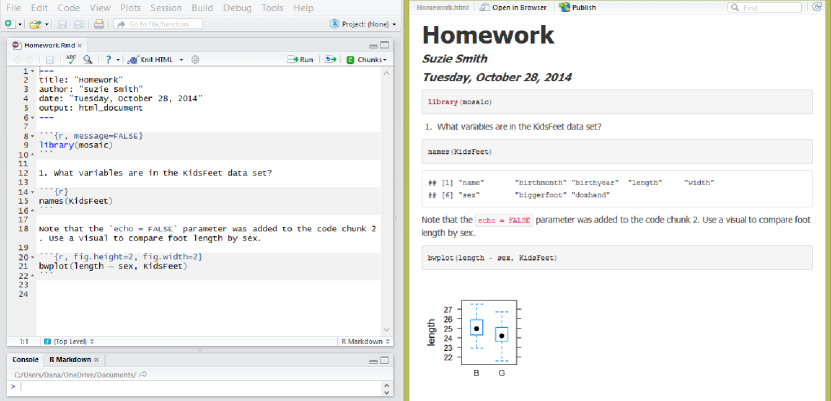Open Find/Replace magnifier in editor toolbar
The width and height of the screenshot is (831, 401).
pos(88,60)
